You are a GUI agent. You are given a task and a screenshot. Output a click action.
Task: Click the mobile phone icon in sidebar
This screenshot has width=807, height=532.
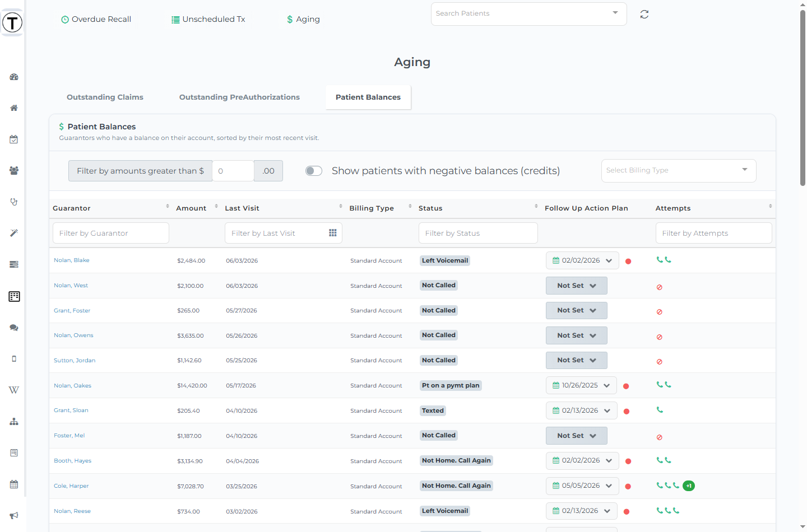(14, 359)
